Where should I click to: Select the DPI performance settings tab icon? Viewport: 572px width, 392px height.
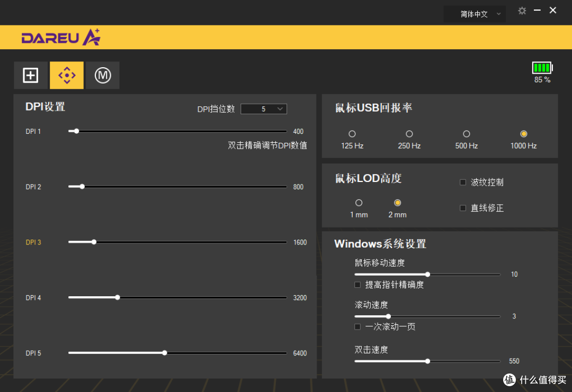tap(67, 76)
